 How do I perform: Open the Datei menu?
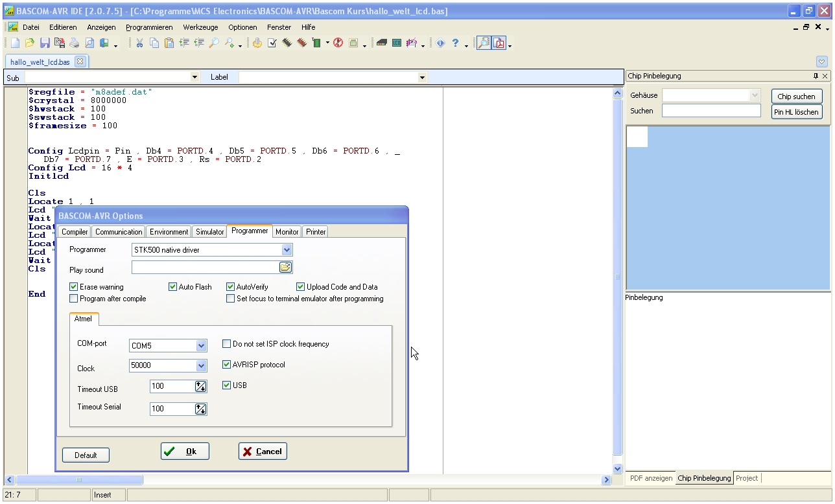31,27
